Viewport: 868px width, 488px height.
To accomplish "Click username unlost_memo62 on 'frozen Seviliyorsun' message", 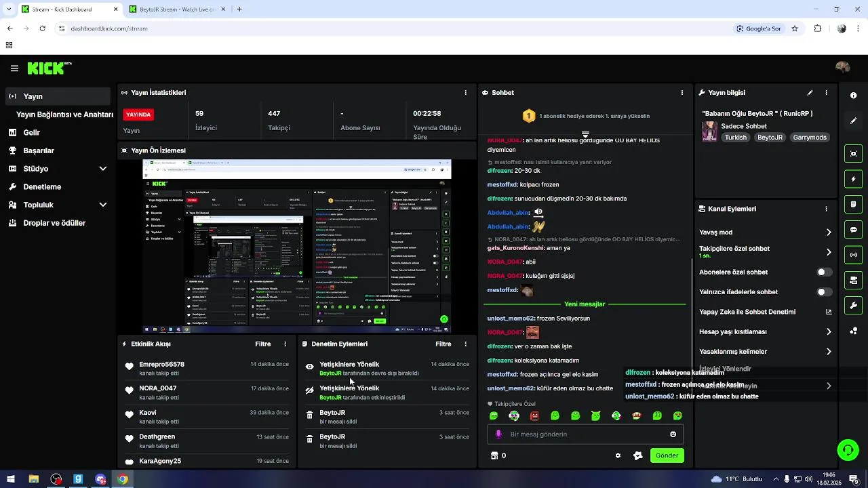I will click(511, 319).
